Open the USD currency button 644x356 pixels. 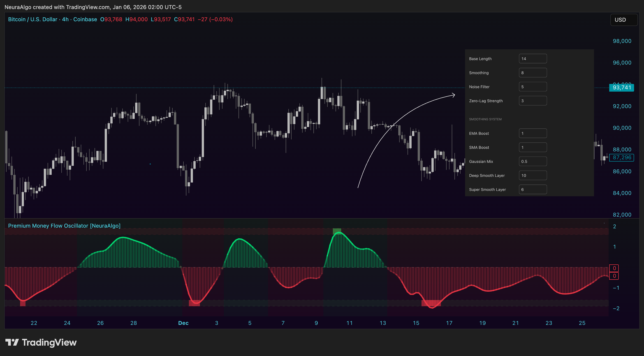[624, 20]
